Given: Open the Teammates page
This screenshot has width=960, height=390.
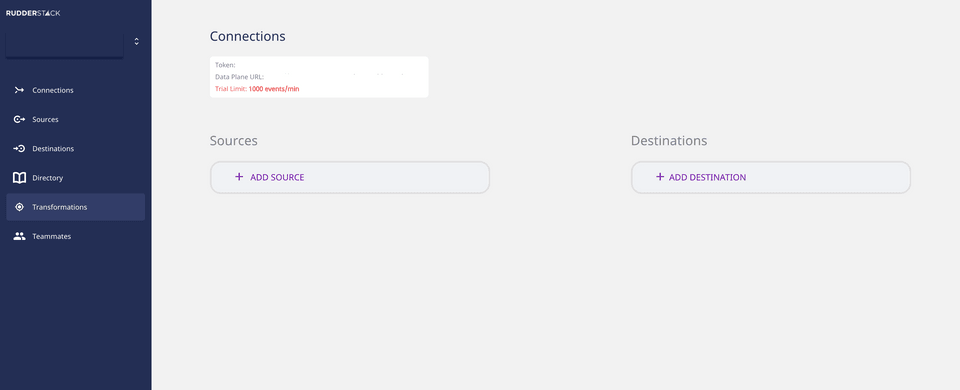Looking at the screenshot, I should (75, 236).
